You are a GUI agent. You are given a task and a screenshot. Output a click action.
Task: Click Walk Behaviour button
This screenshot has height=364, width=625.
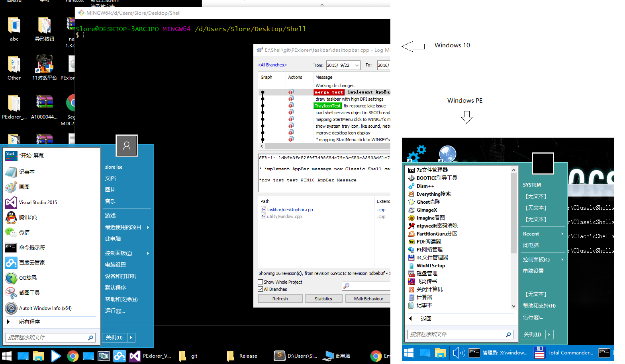(x=368, y=299)
